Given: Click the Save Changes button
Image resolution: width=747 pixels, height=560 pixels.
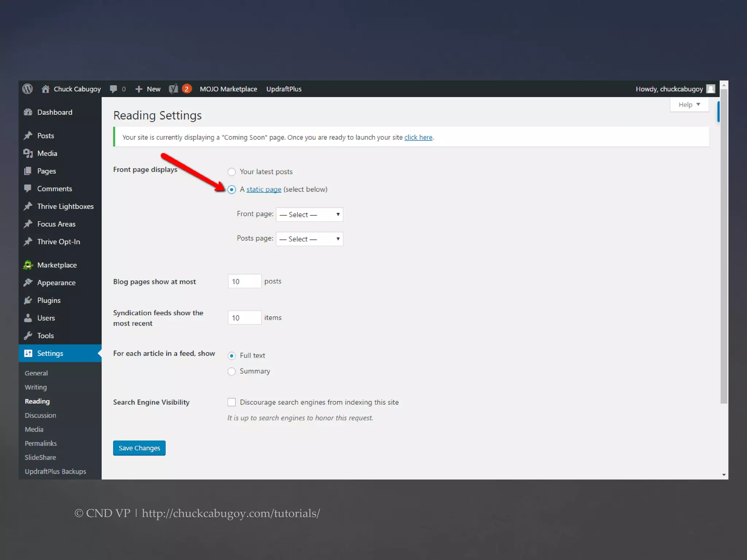Looking at the screenshot, I should (139, 448).
